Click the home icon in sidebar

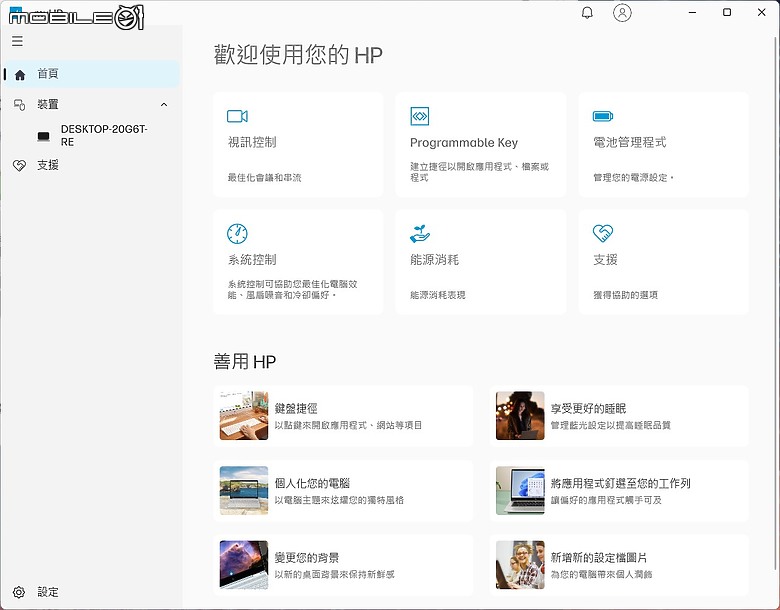click(20, 75)
